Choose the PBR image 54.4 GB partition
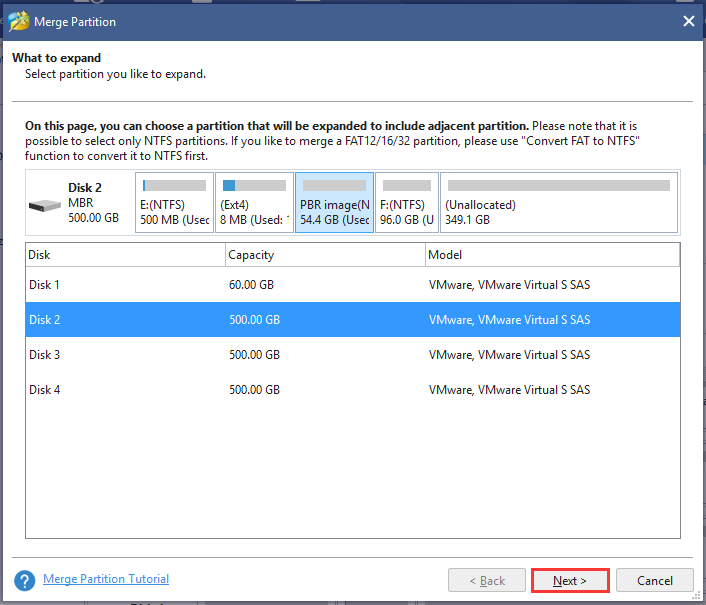 coord(335,203)
